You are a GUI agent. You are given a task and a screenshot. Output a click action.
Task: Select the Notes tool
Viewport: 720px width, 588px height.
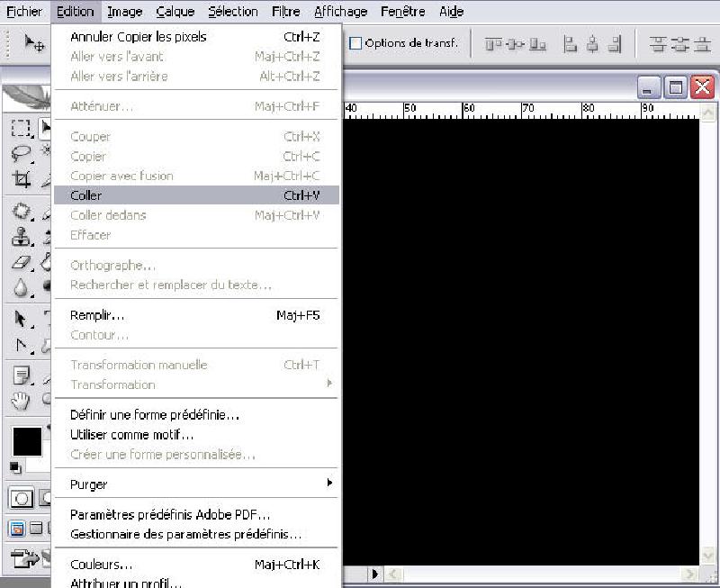coord(21,375)
